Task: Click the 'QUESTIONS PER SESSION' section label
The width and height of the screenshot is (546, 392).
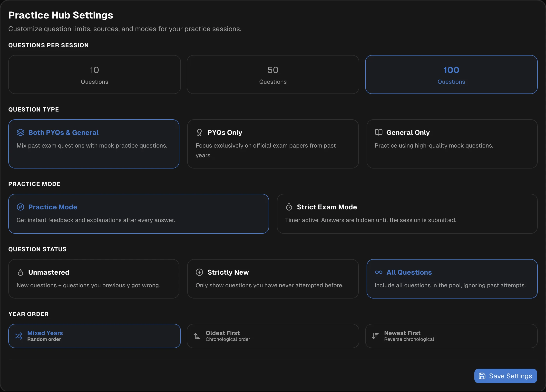Action: [49, 45]
